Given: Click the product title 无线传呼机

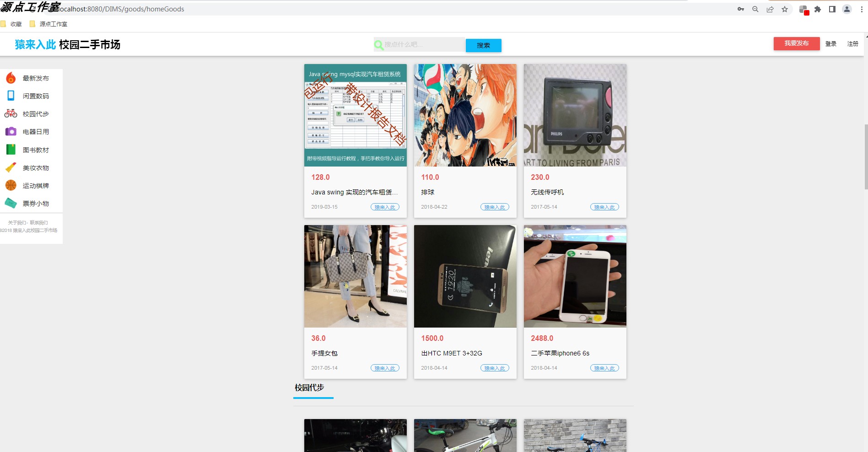Looking at the screenshot, I should (x=547, y=192).
